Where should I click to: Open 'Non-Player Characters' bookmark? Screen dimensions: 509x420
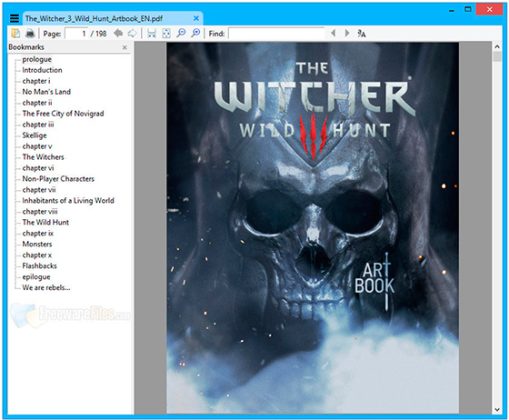coord(58,179)
